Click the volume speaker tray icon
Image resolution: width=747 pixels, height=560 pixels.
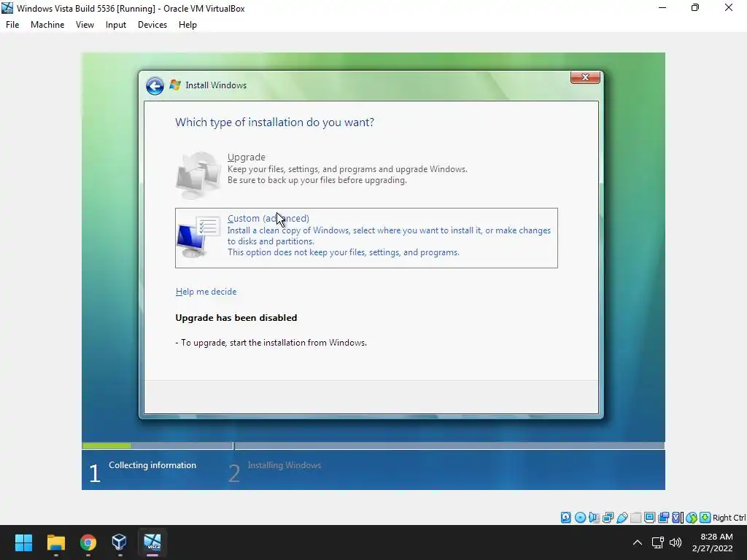click(x=676, y=542)
